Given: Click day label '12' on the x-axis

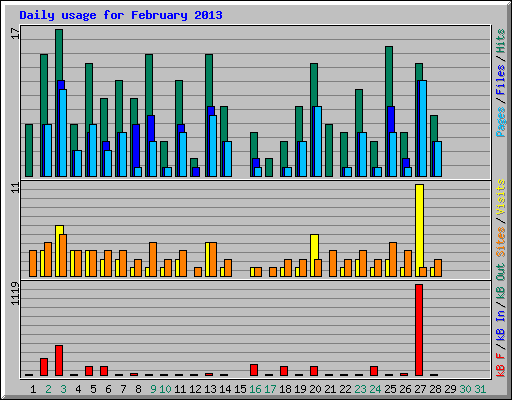Looking at the screenshot, I should click(x=195, y=389).
